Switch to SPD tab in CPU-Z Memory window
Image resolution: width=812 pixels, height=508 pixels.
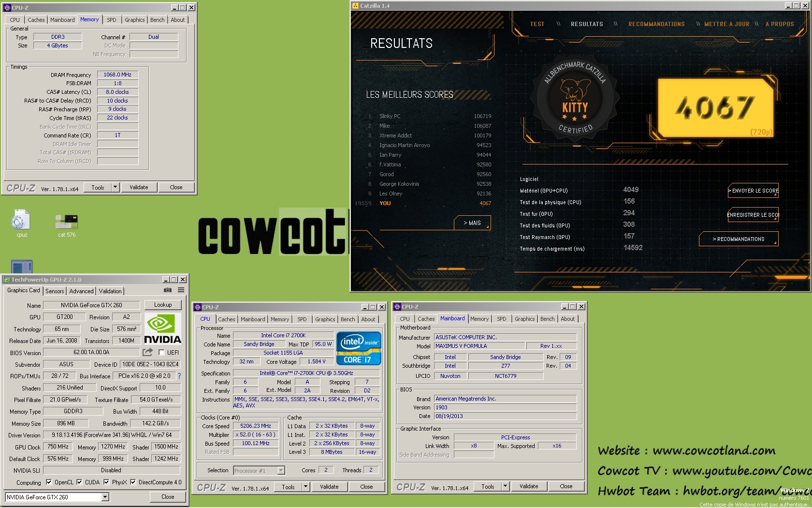click(112, 20)
